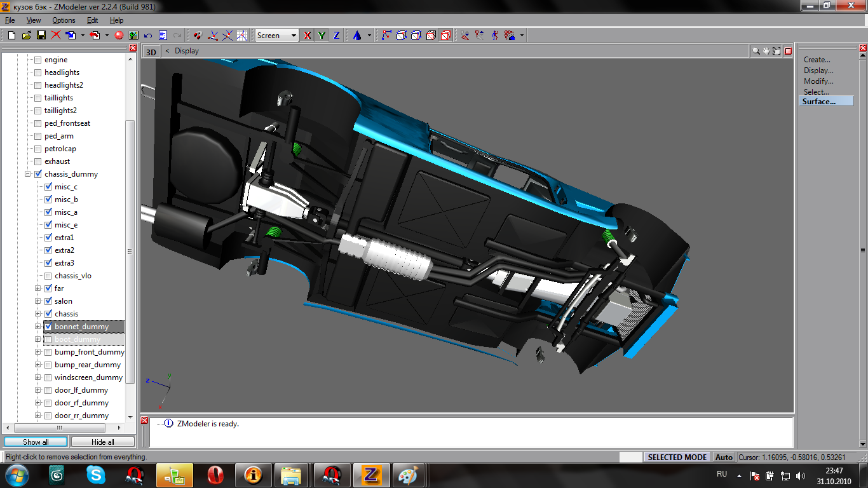
Task: Collapse the chassis_dummy tree node
Action: pos(28,174)
